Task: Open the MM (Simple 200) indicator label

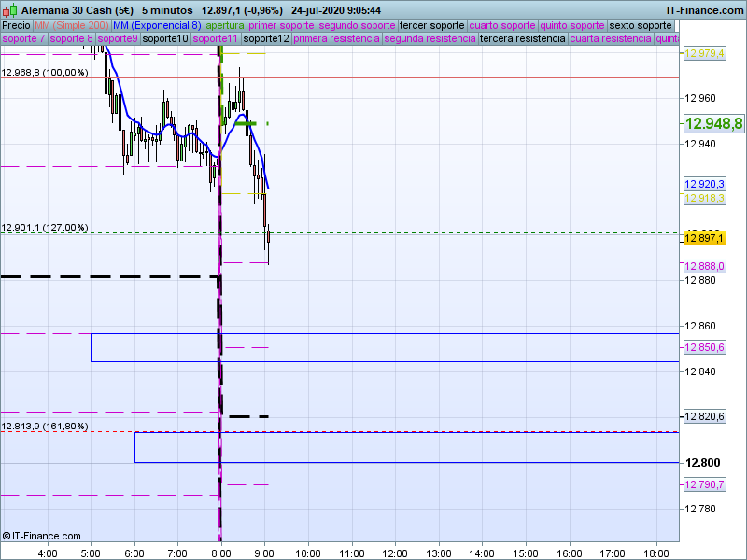Action: (72, 26)
